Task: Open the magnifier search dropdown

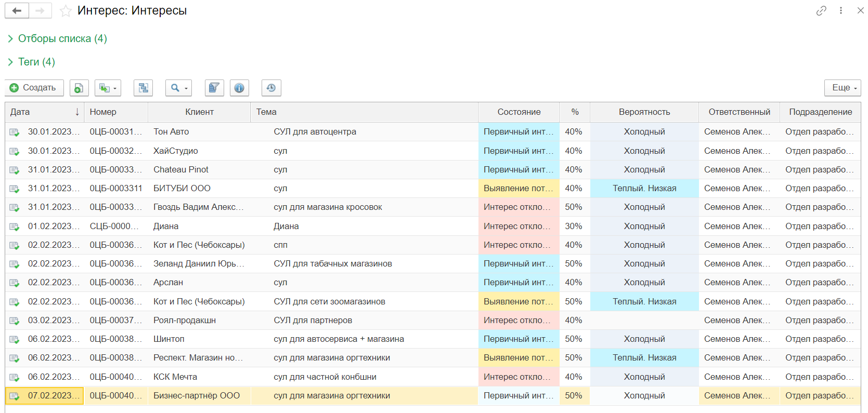Action: 178,88
